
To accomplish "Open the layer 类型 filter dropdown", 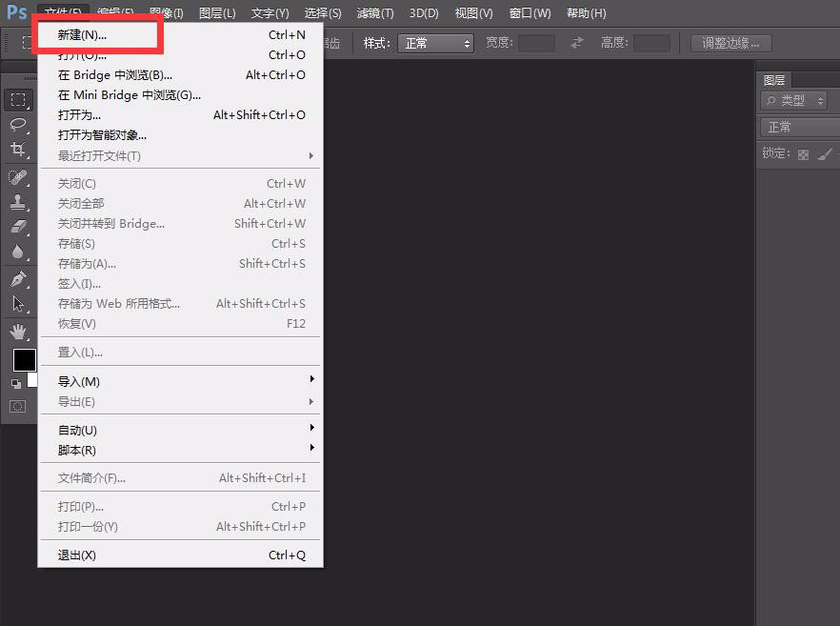I will click(x=794, y=100).
